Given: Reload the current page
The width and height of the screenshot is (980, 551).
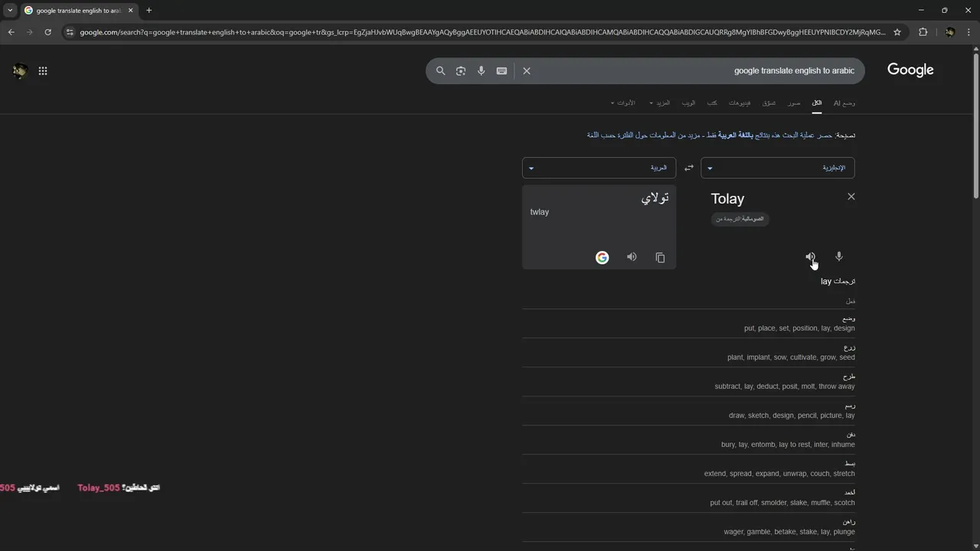Looking at the screenshot, I should [47, 32].
